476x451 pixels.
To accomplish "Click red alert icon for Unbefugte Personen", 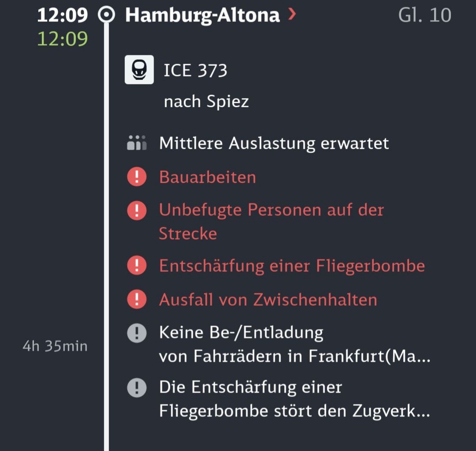I will point(137,210).
